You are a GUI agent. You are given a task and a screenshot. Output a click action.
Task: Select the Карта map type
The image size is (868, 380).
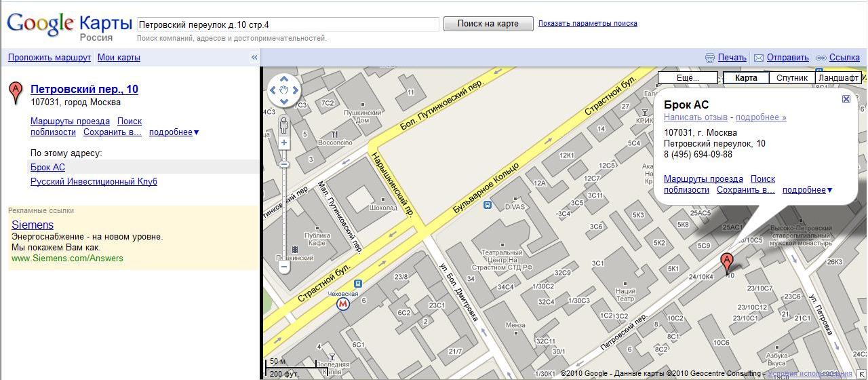(746, 78)
